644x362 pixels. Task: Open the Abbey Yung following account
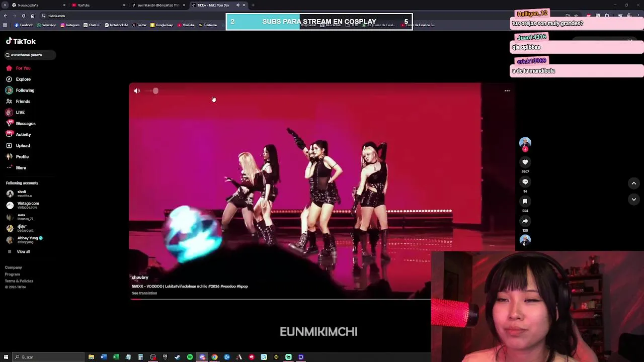pos(24,240)
